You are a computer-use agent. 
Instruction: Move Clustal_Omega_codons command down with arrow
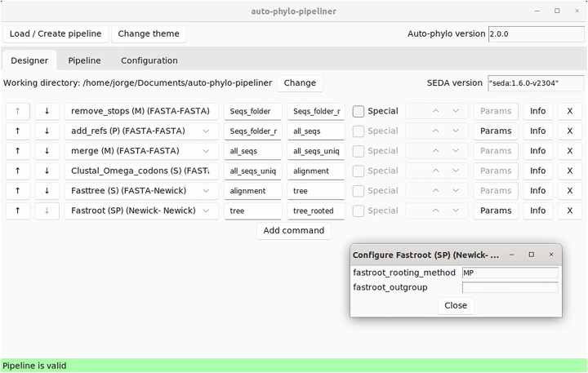(47, 171)
